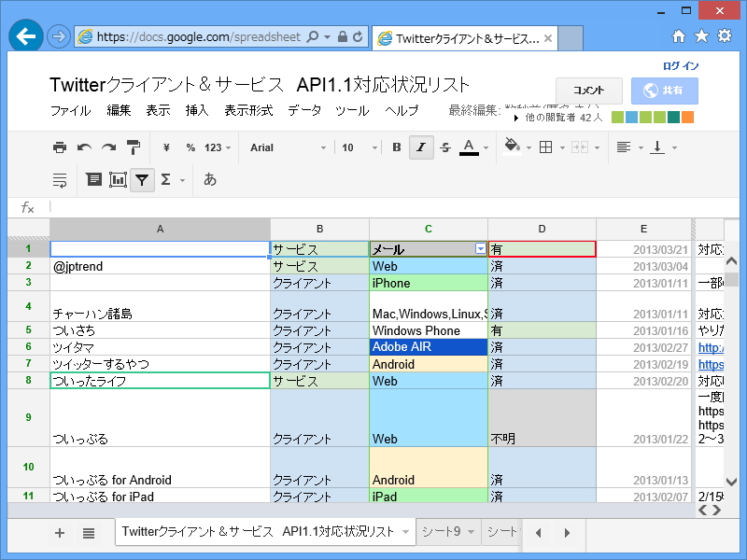747x560 pixels.
Task: Click the undo icon
Action: tap(84, 147)
